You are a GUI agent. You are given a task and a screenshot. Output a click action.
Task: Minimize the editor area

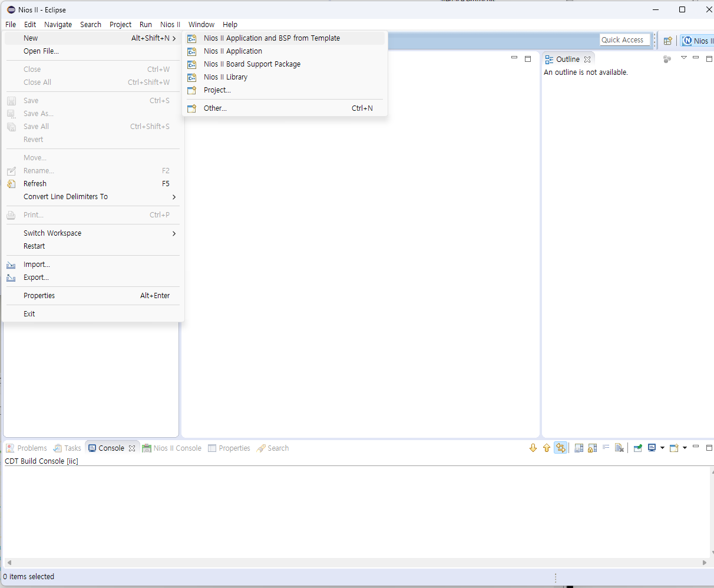514,58
